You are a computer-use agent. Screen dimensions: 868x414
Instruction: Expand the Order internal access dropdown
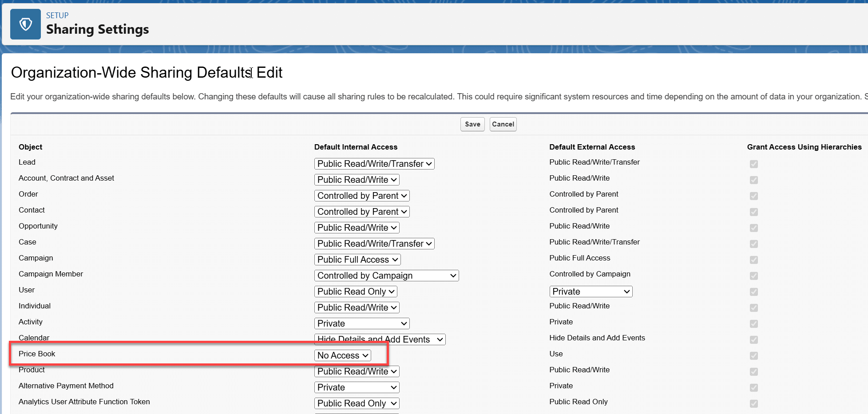coord(361,196)
